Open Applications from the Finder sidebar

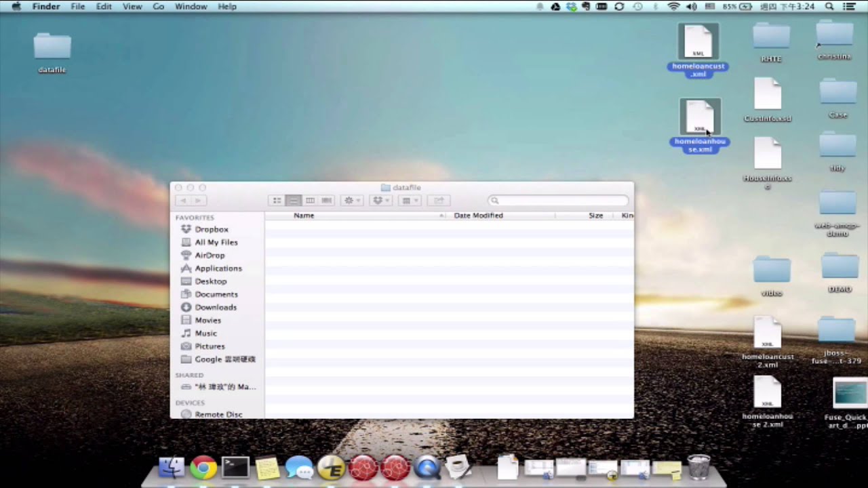point(218,268)
